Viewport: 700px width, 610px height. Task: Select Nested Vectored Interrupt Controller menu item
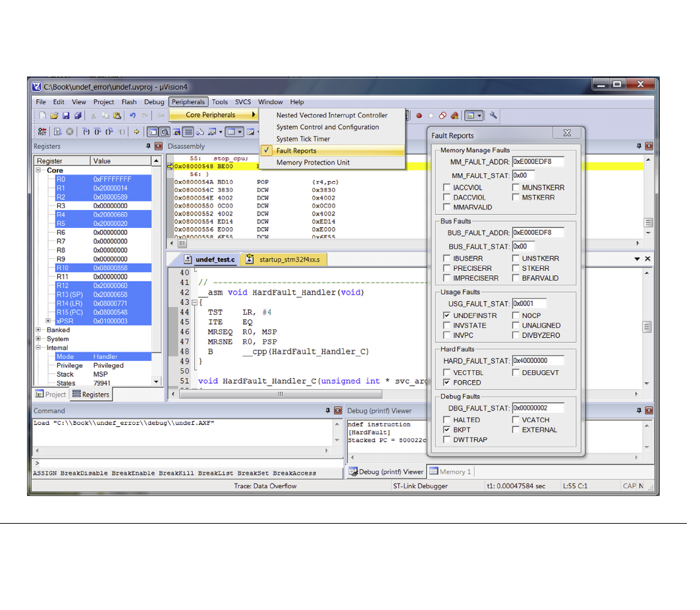coord(332,115)
